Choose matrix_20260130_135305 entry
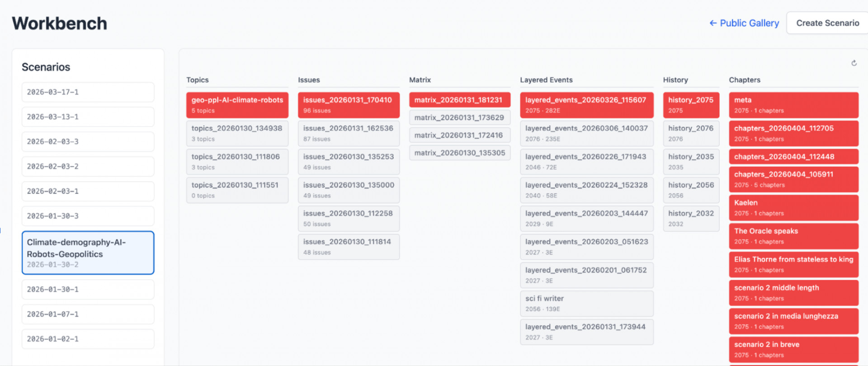 pos(459,153)
